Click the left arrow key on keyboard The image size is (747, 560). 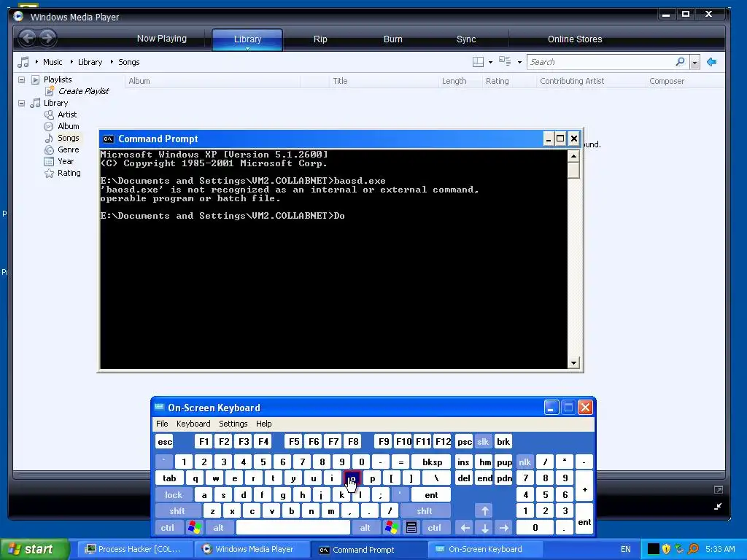coord(465,528)
